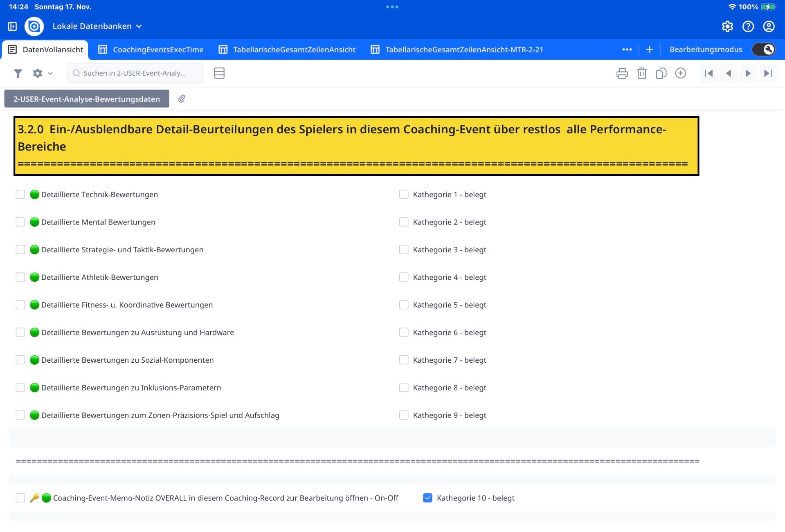Toggle the sidebar panel icon
The image size is (785, 532).
point(12,27)
